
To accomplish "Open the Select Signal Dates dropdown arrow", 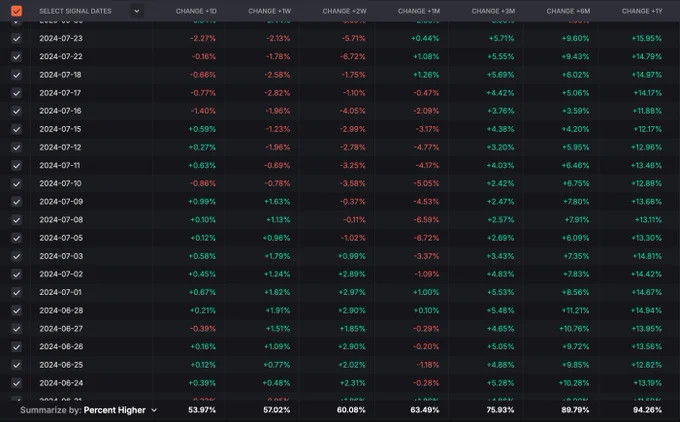I will coord(137,11).
